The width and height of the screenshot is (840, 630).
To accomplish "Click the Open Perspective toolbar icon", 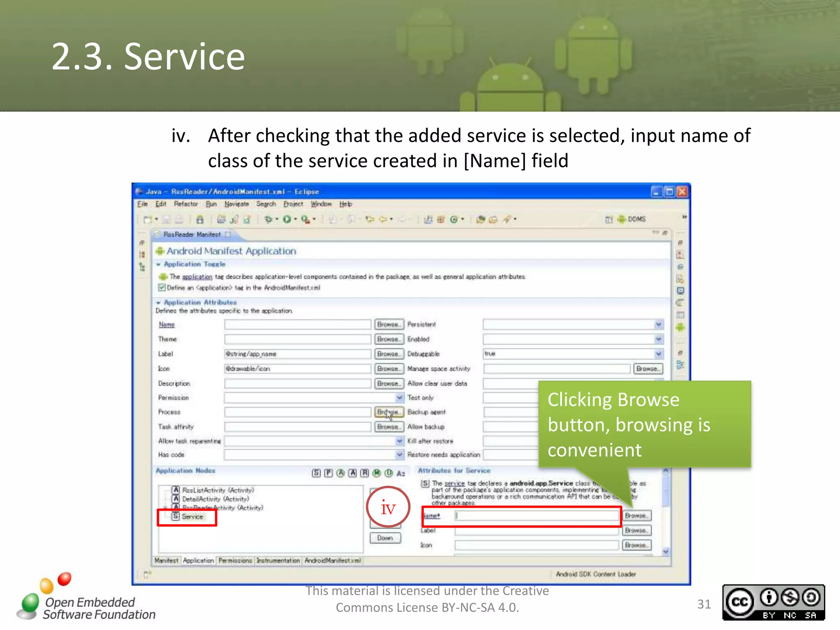I will tap(609, 219).
